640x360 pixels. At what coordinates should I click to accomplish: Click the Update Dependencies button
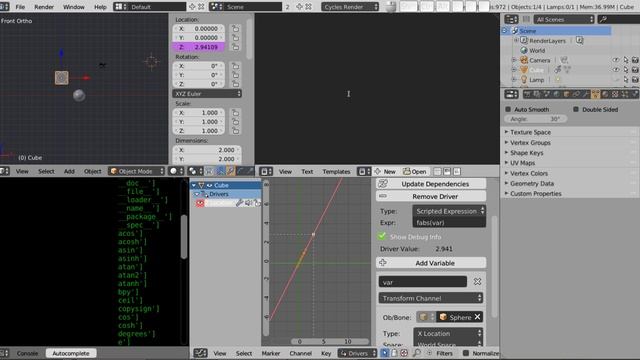[x=431, y=184]
